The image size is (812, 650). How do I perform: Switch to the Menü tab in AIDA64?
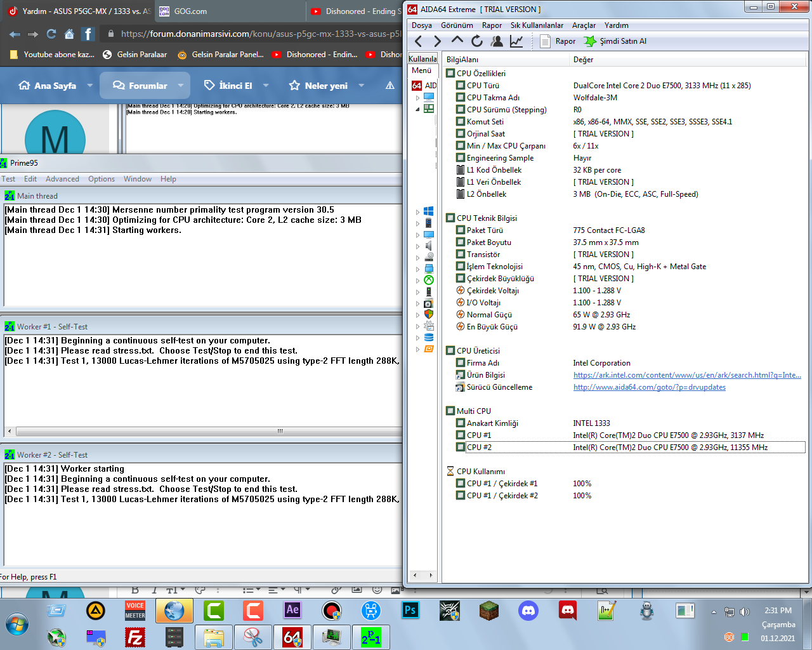click(x=421, y=70)
